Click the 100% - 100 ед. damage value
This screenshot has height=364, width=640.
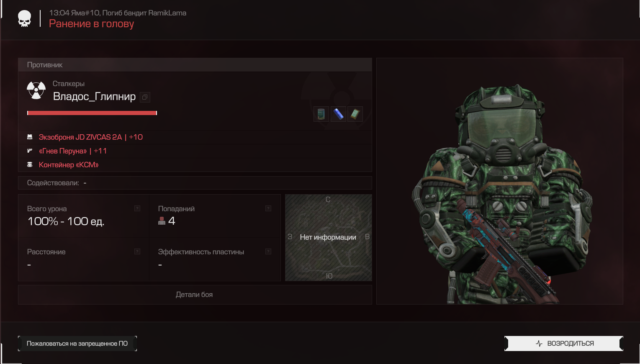(66, 221)
